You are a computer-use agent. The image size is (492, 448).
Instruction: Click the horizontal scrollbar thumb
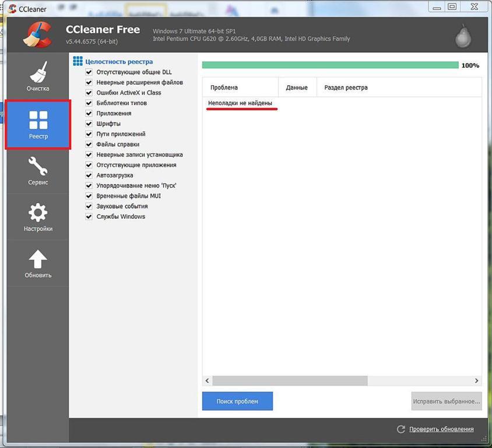tap(290, 380)
